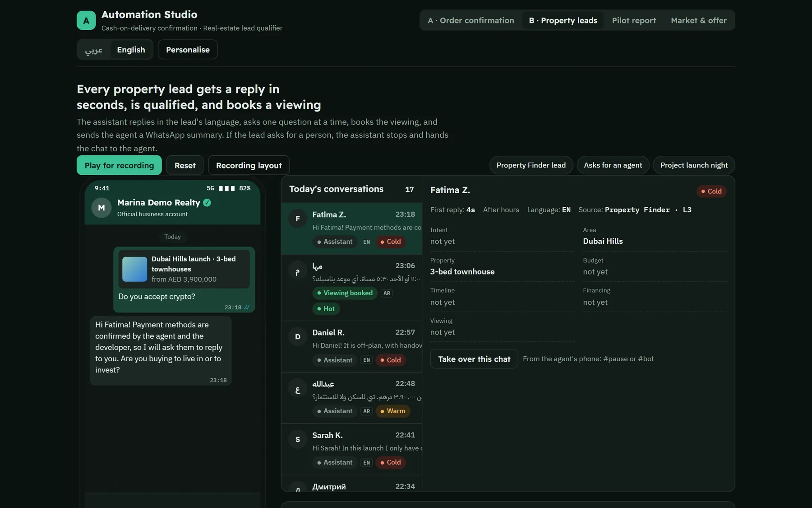Toggle the Recording layout button
This screenshot has width=812, height=508.
[x=249, y=165]
